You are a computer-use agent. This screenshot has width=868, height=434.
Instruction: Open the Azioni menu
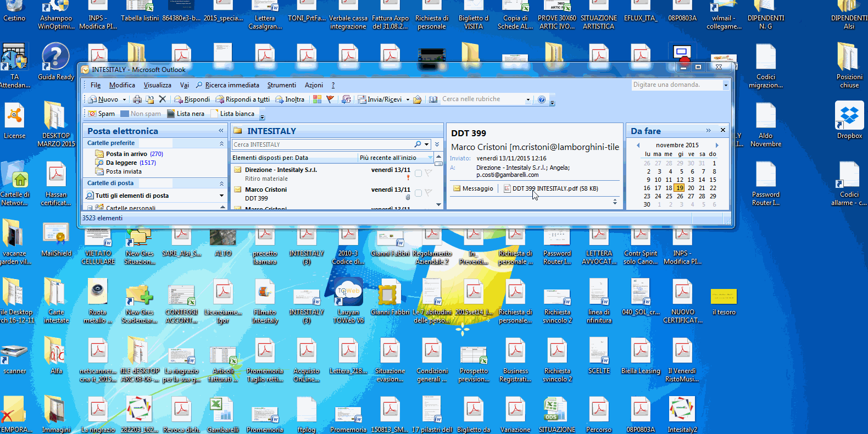point(314,85)
